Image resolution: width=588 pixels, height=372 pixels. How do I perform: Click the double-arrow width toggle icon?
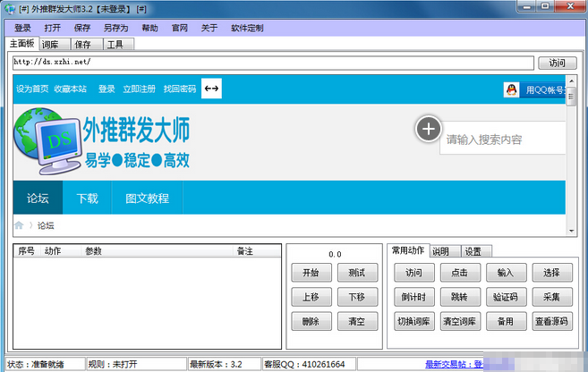tap(211, 89)
